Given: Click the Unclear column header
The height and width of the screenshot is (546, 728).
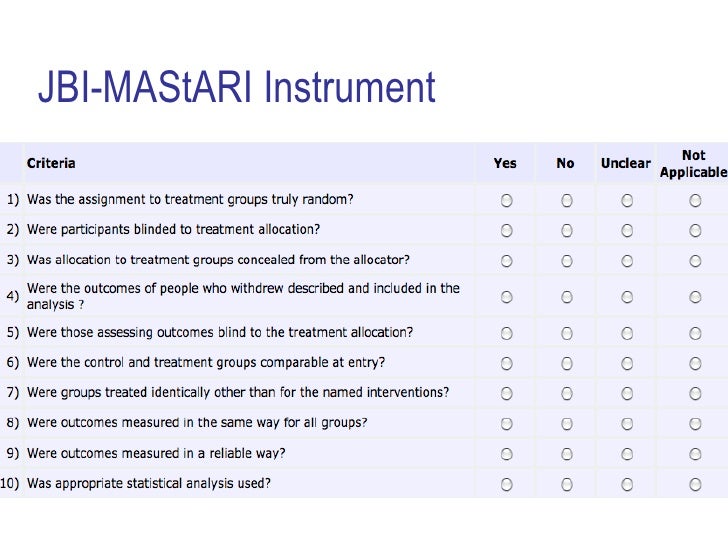Looking at the screenshot, I should click(625, 163).
